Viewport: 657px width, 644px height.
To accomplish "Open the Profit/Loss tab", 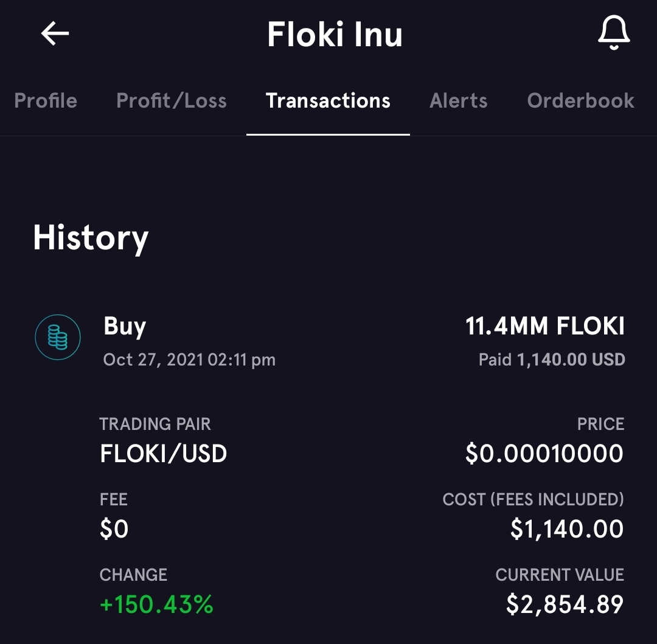I will (172, 101).
